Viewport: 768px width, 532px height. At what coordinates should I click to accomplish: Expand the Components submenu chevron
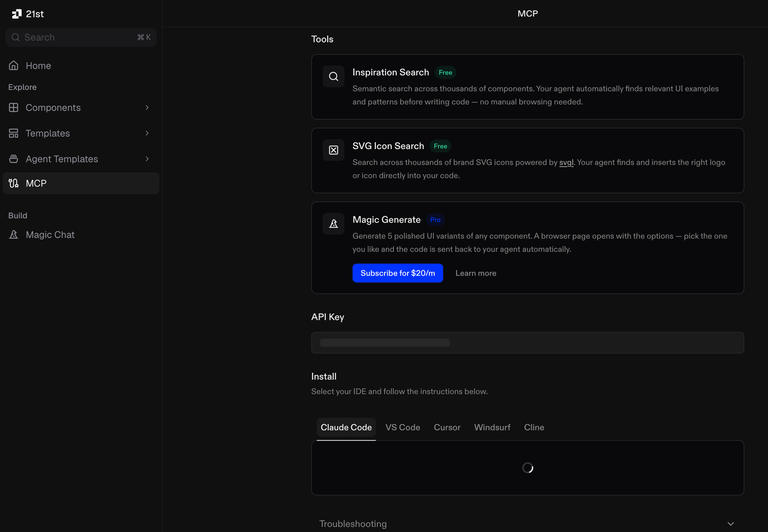point(147,107)
